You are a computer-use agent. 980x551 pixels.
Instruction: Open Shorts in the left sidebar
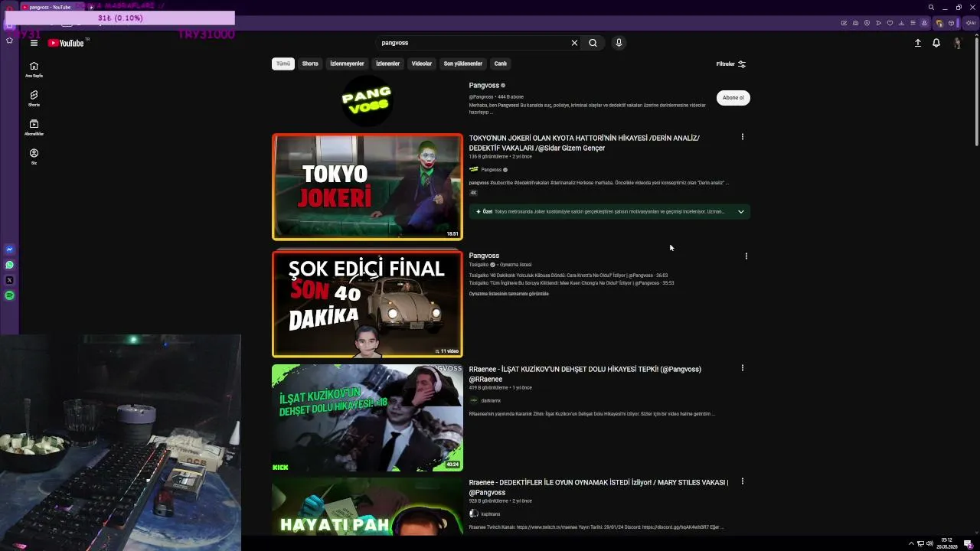(x=34, y=98)
